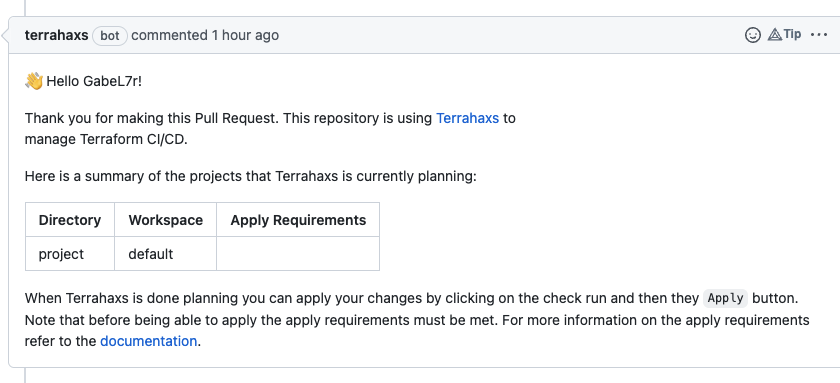
Task: Click 'manage Terraform CI/CD.' text line
Action: [106, 140]
